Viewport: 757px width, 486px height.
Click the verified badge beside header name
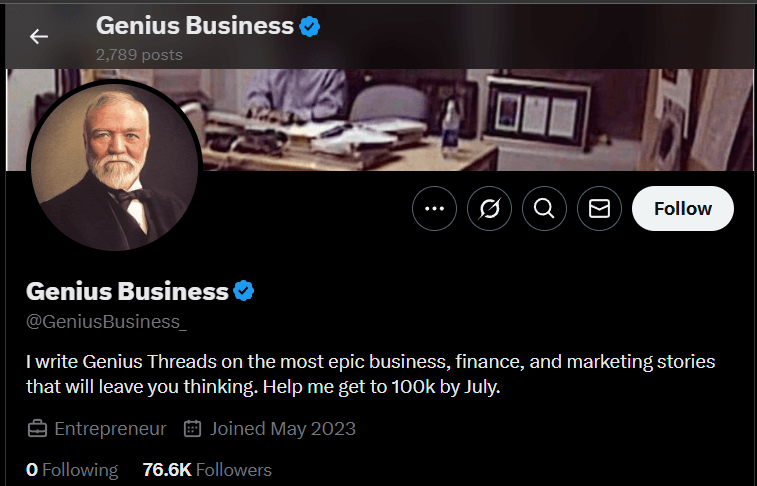pos(309,26)
